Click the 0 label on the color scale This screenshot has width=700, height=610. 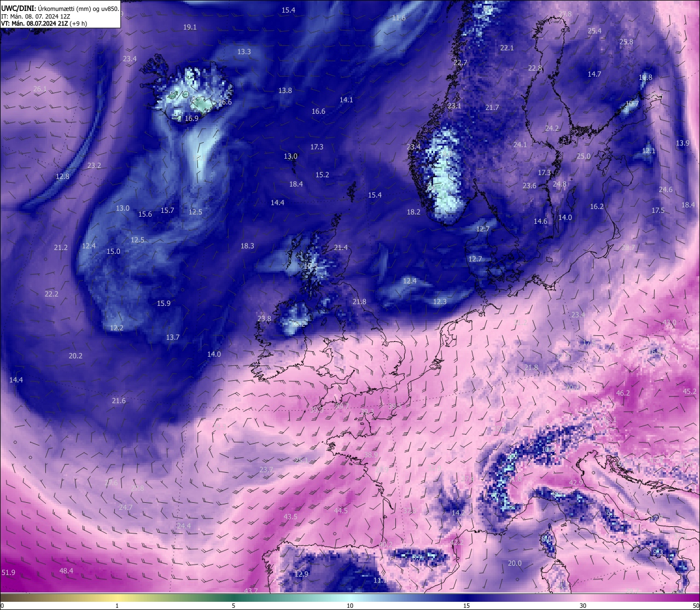click(2, 606)
